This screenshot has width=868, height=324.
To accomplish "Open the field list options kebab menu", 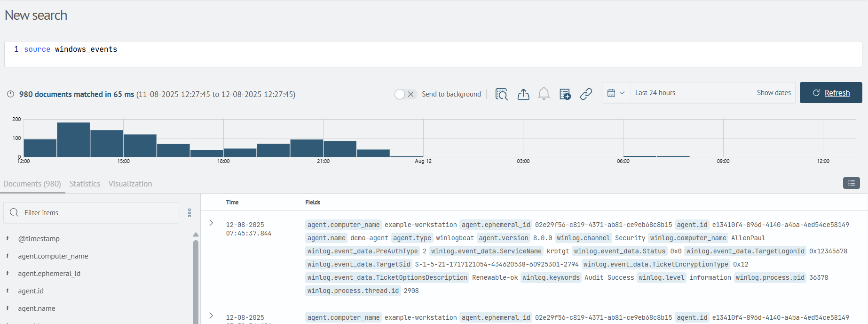I will 189,213.
